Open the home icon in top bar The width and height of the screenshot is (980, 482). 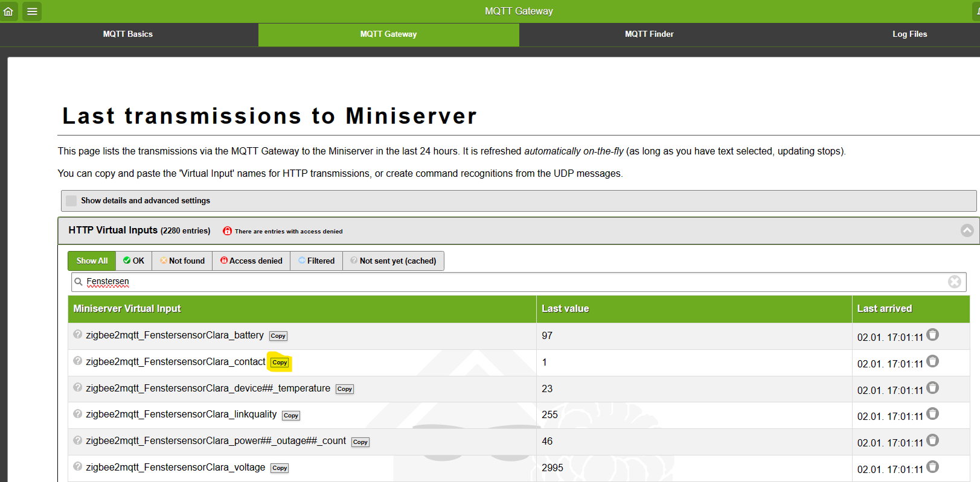8,11
